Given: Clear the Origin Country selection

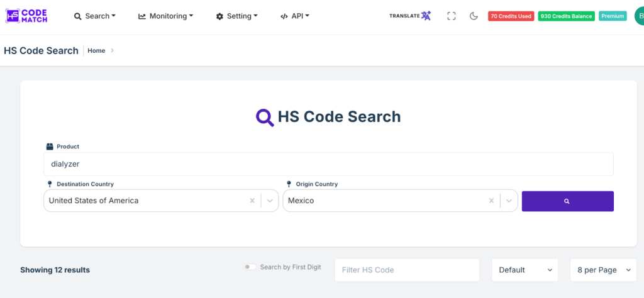Looking at the screenshot, I should pyautogui.click(x=491, y=201).
